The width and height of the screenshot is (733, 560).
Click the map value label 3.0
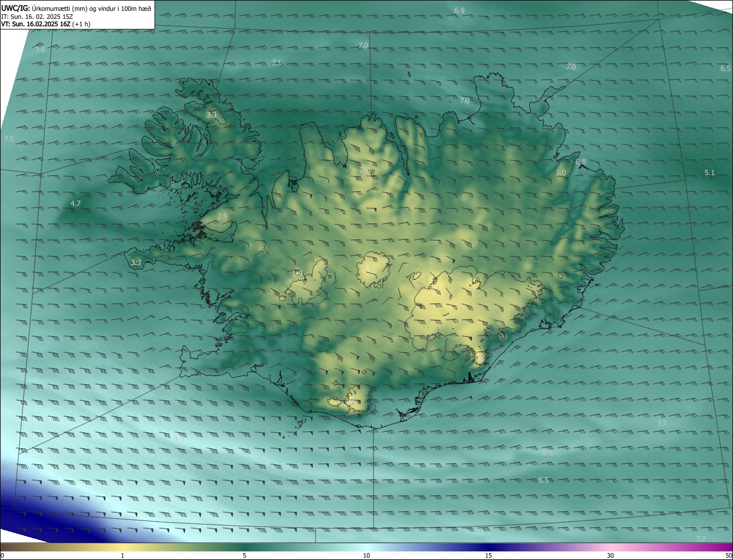point(561,172)
